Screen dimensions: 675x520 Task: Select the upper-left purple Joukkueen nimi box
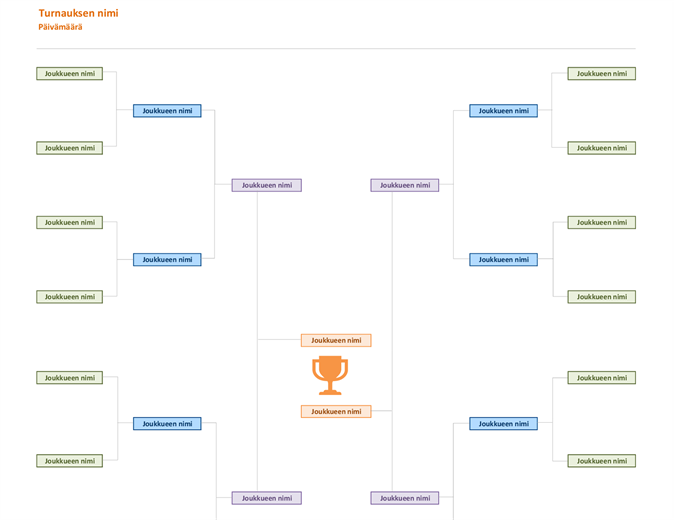tap(266, 185)
